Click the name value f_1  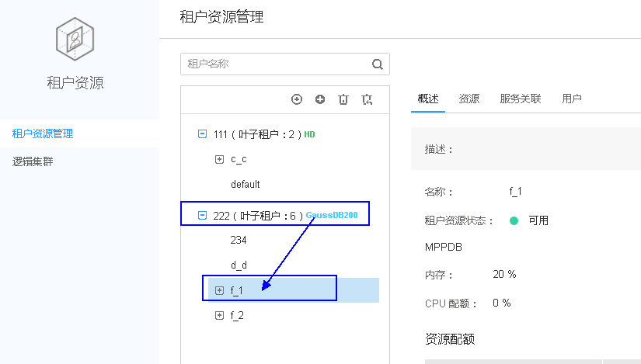tap(515, 192)
